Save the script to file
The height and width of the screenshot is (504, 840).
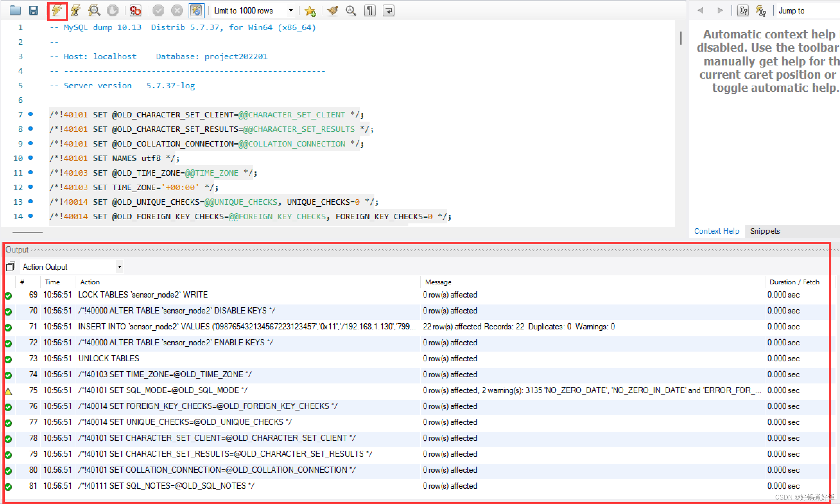coord(33,11)
